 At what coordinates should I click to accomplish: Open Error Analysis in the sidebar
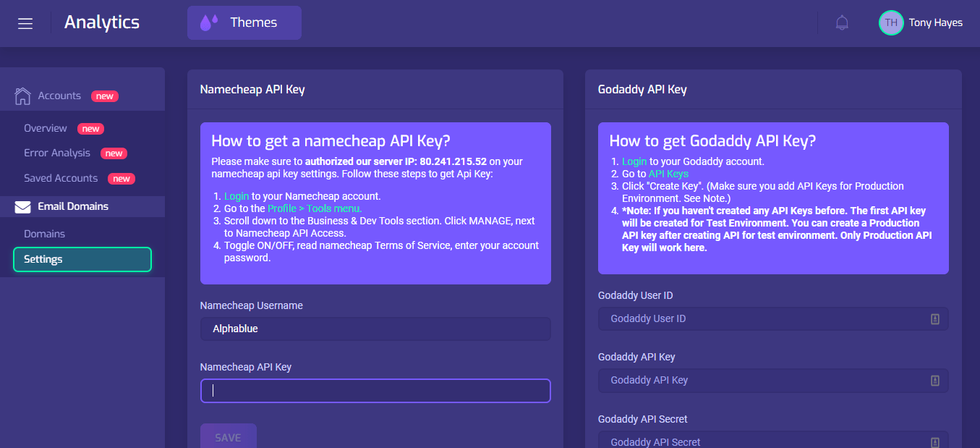pos(57,153)
